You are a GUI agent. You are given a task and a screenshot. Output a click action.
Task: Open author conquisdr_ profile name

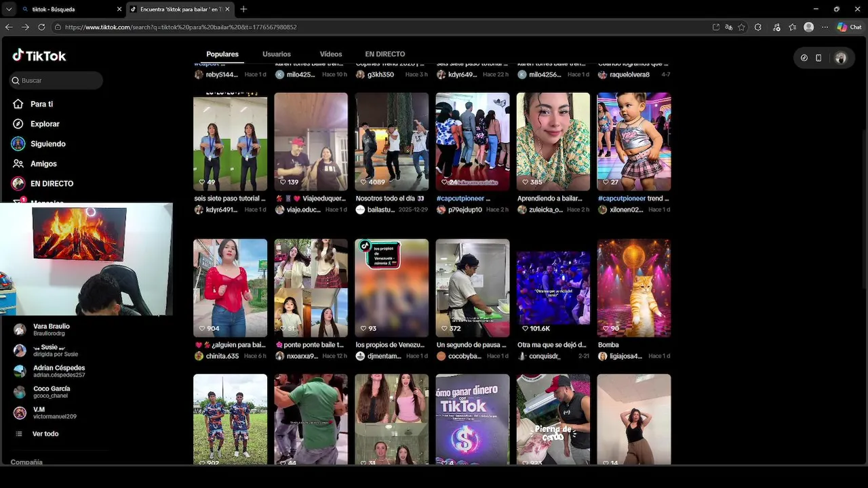point(545,357)
